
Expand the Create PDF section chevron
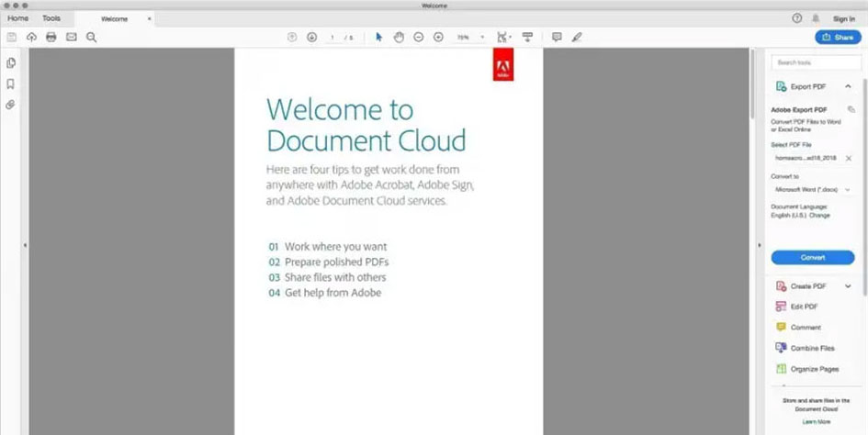point(848,286)
